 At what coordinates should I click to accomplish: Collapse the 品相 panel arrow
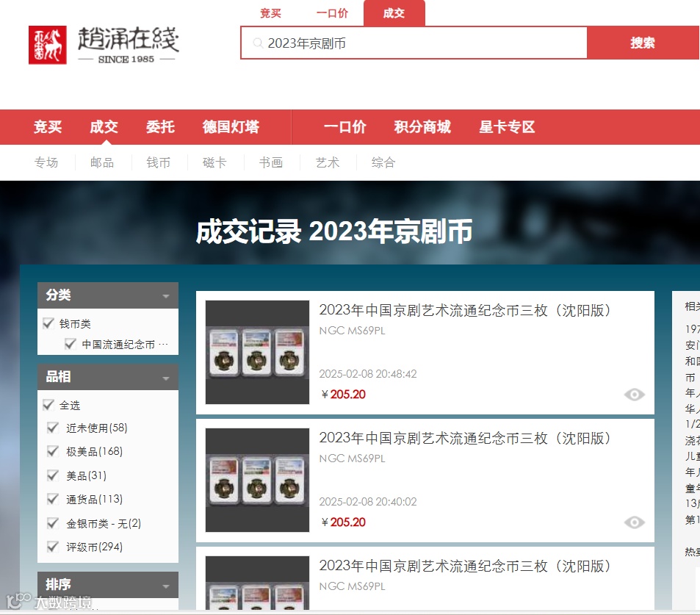coord(166,378)
